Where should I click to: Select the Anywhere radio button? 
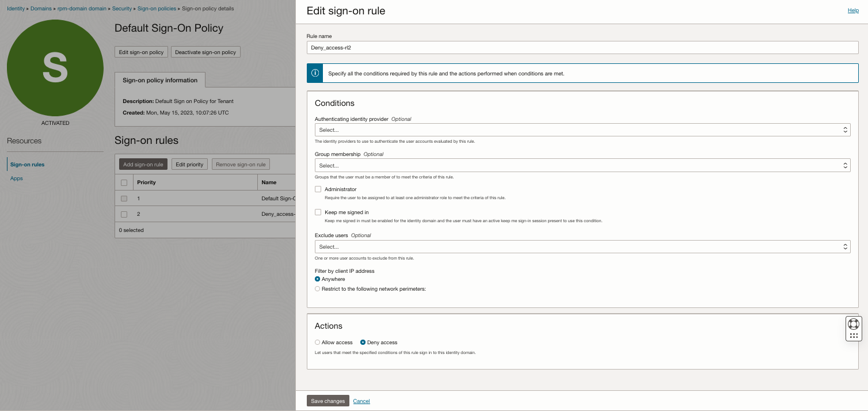[x=317, y=279]
